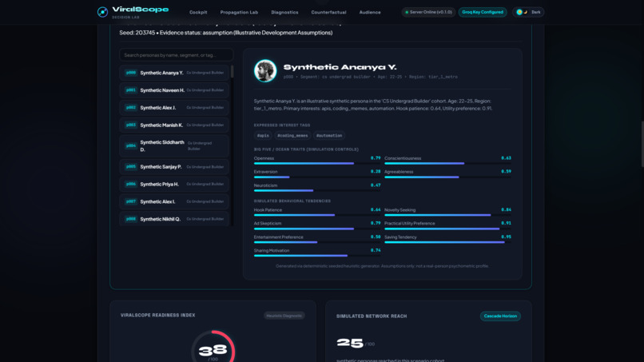Click the Groq Key Configured button
Viewport: 644px width, 362px height.
coord(482,12)
